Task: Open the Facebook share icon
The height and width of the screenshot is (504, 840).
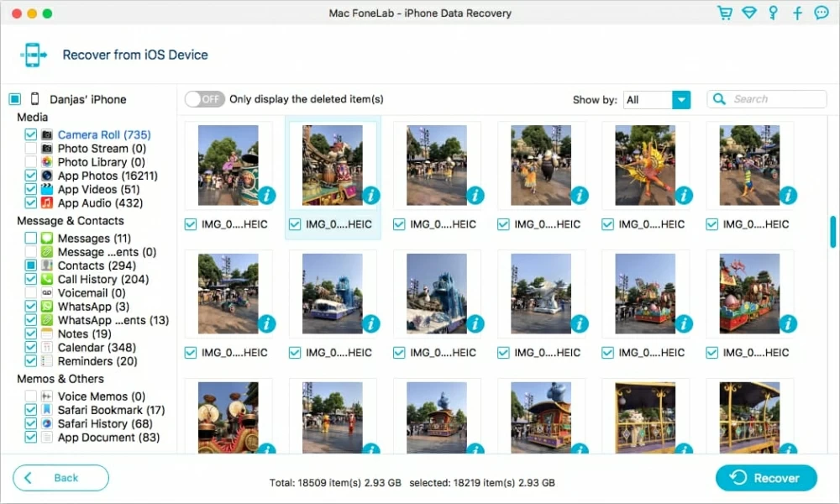Action: (797, 13)
